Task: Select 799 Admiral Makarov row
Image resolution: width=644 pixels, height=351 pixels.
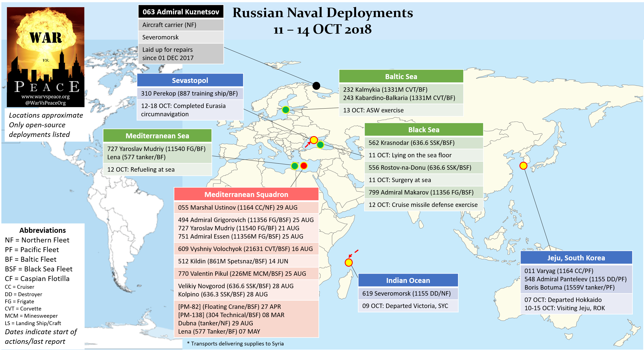Action: tap(424, 192)
